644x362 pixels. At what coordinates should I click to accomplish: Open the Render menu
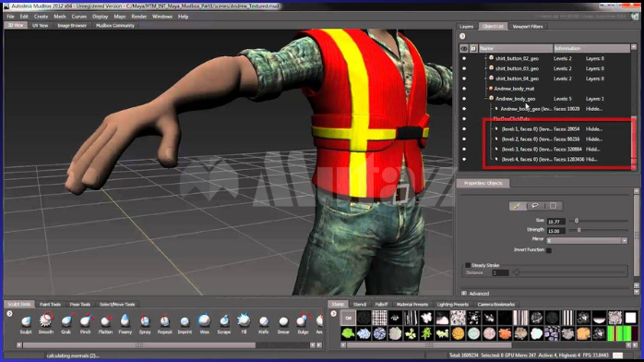pos(138,17)
